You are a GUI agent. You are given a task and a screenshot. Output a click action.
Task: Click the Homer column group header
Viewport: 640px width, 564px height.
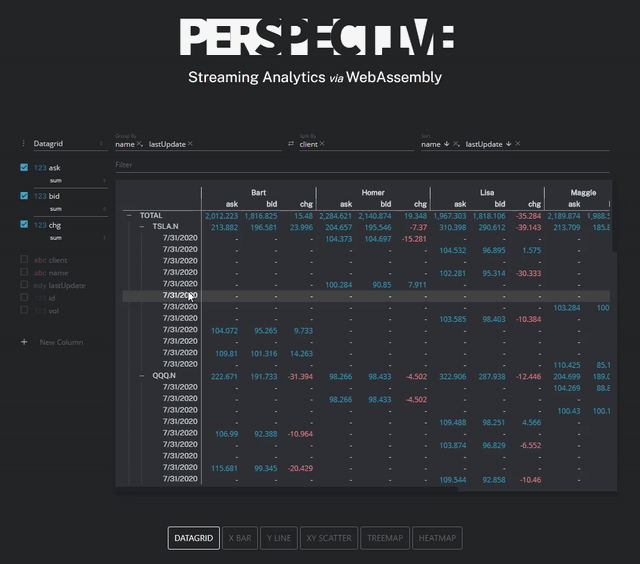pos(373,192)
